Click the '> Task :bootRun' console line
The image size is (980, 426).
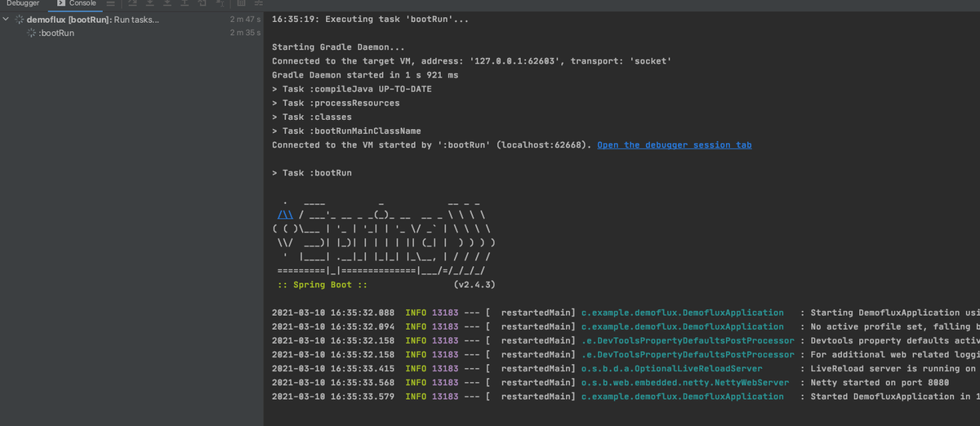tap(312, 173)
